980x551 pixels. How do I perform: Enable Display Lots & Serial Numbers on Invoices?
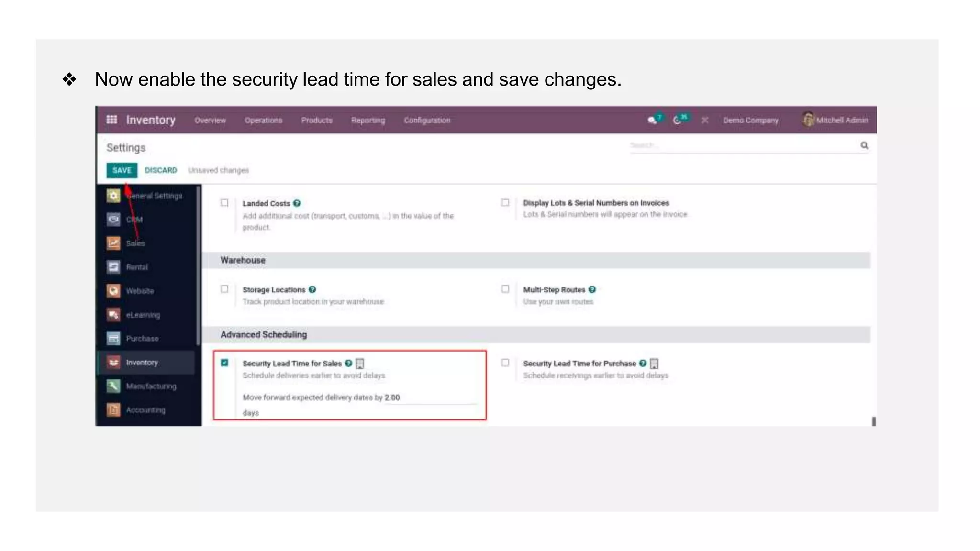505,202
